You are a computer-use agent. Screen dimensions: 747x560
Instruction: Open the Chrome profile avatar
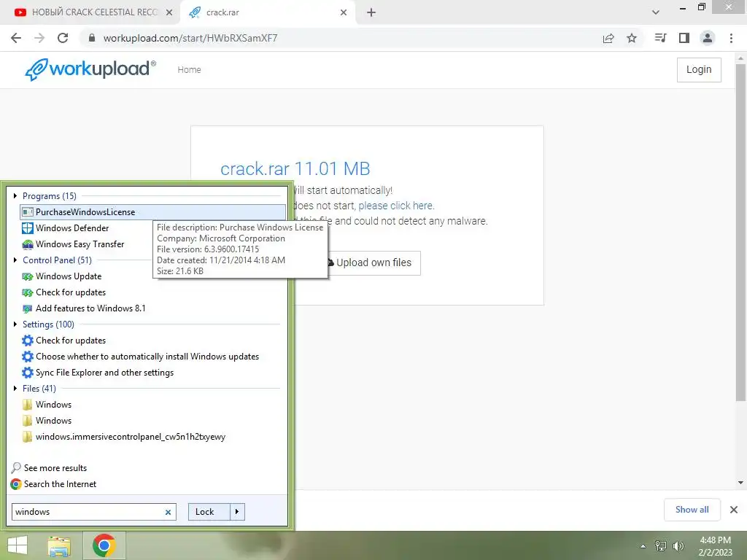708,38
